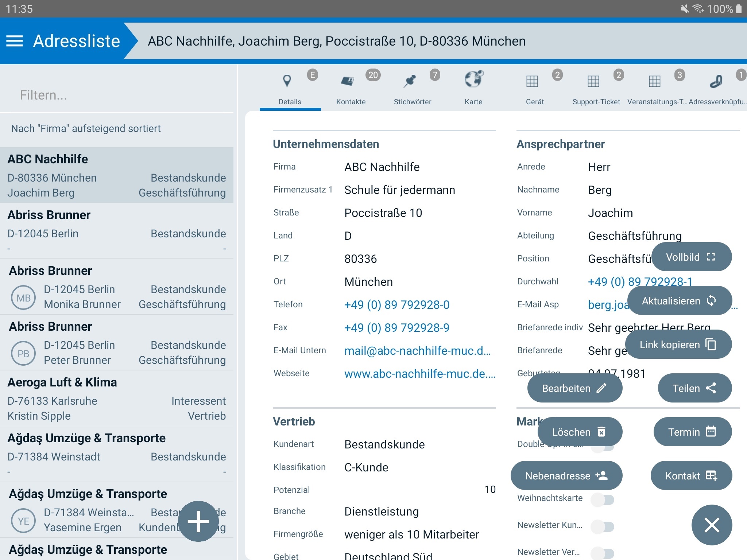
Task: Select Peter Brunner list entry
Action: click(x=117, y=343)
